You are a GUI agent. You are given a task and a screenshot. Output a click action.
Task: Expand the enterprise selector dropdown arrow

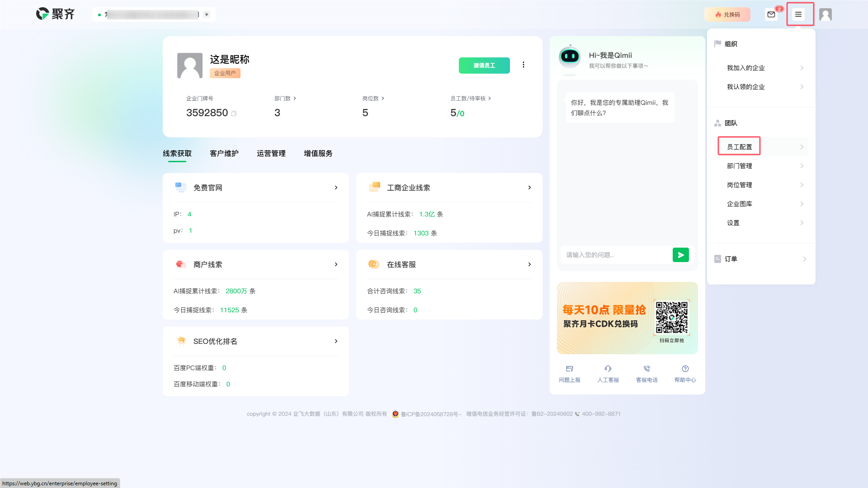[x=207, y=14]
